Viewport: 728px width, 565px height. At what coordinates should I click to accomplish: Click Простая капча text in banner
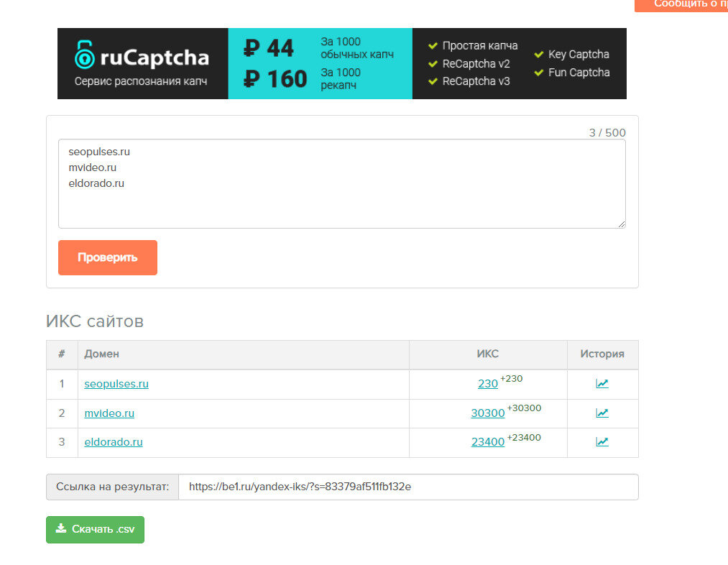coord(480,45)
